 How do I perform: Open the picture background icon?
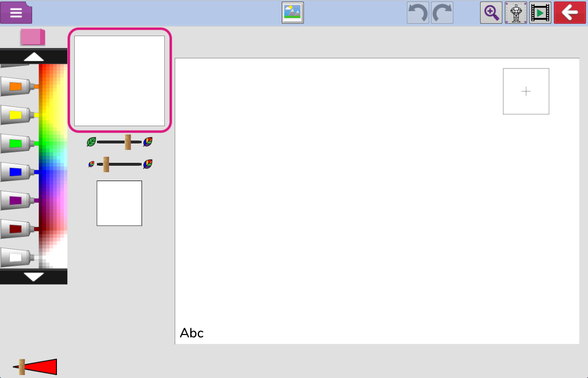[x=293, y=13]
